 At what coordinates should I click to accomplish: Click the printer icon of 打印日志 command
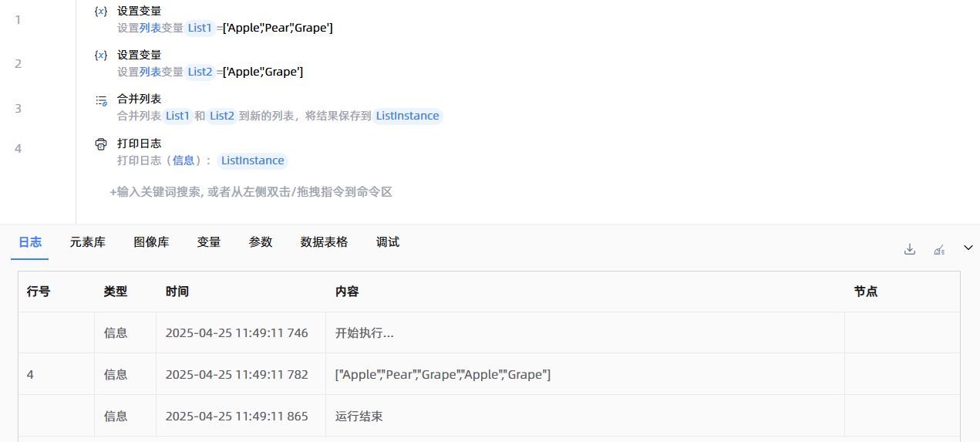coord(101,144)
